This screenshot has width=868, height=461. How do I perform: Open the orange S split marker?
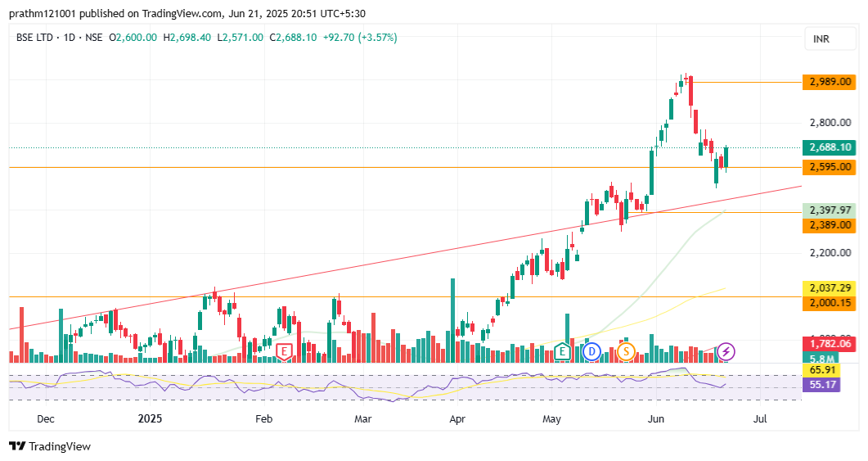[x=626, y=351]
